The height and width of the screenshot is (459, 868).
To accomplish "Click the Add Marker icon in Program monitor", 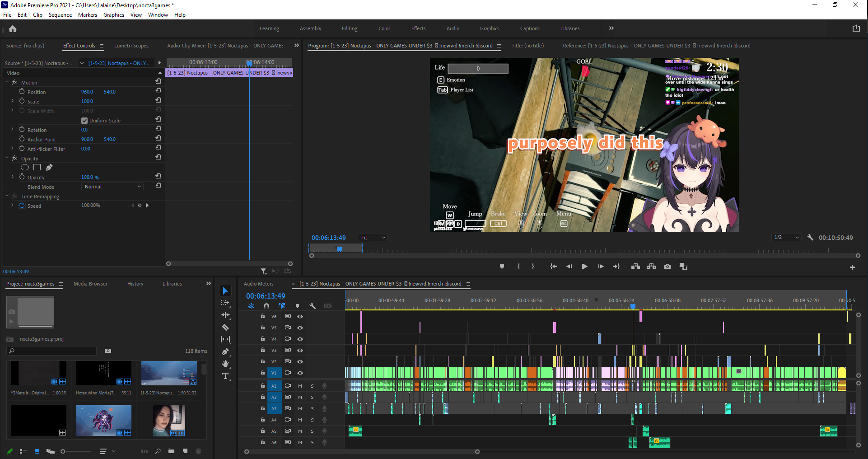I will tap(502, 267).
